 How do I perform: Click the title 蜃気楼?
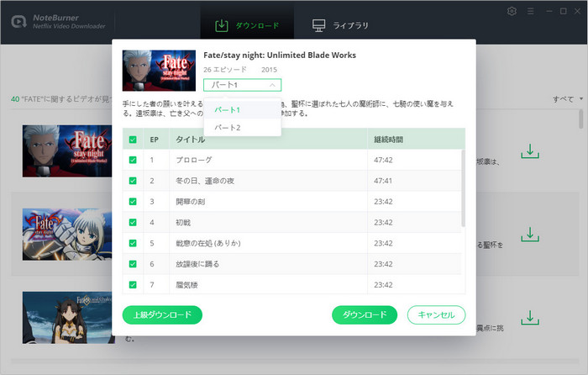[x=186, y=285]
